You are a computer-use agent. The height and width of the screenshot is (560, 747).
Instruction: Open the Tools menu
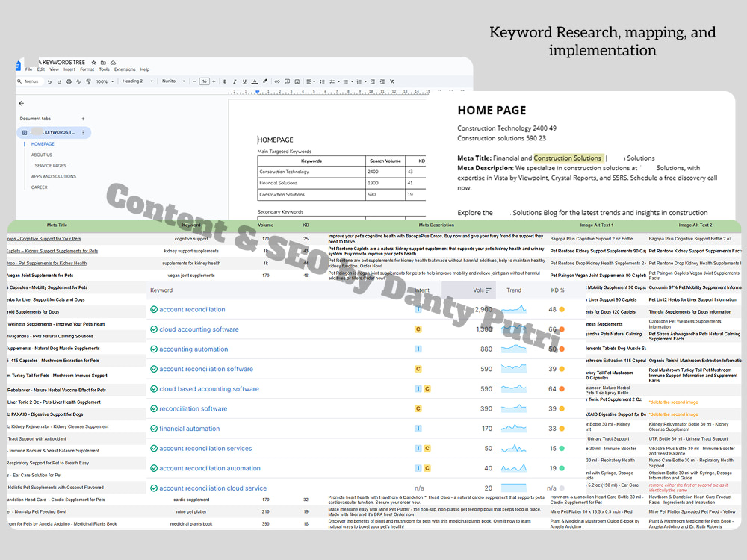pos(105,69)
